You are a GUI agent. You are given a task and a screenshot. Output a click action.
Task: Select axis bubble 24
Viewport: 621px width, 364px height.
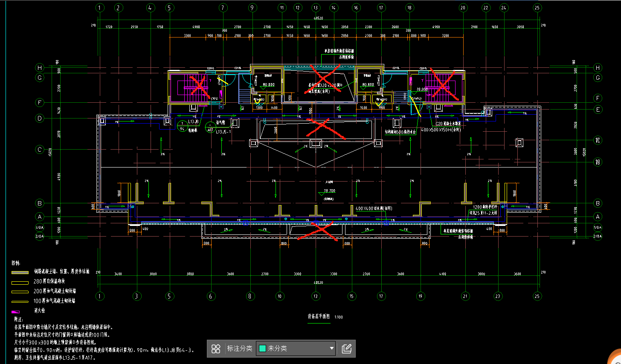pos(504,8)
